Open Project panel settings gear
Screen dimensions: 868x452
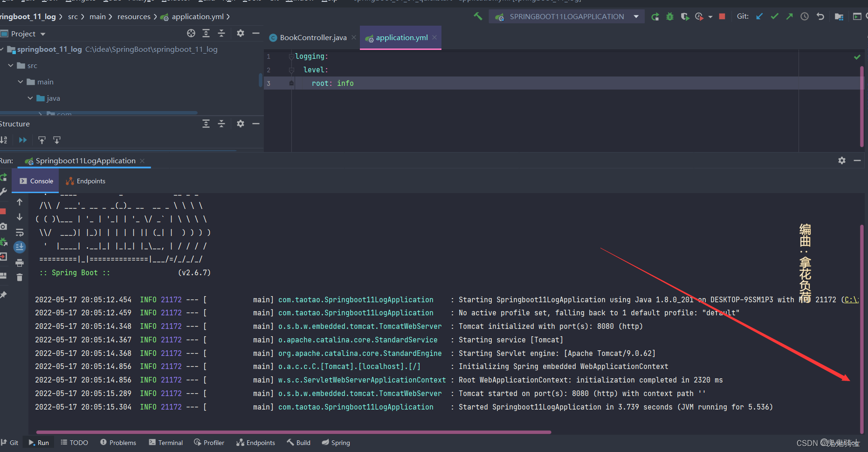241,33
